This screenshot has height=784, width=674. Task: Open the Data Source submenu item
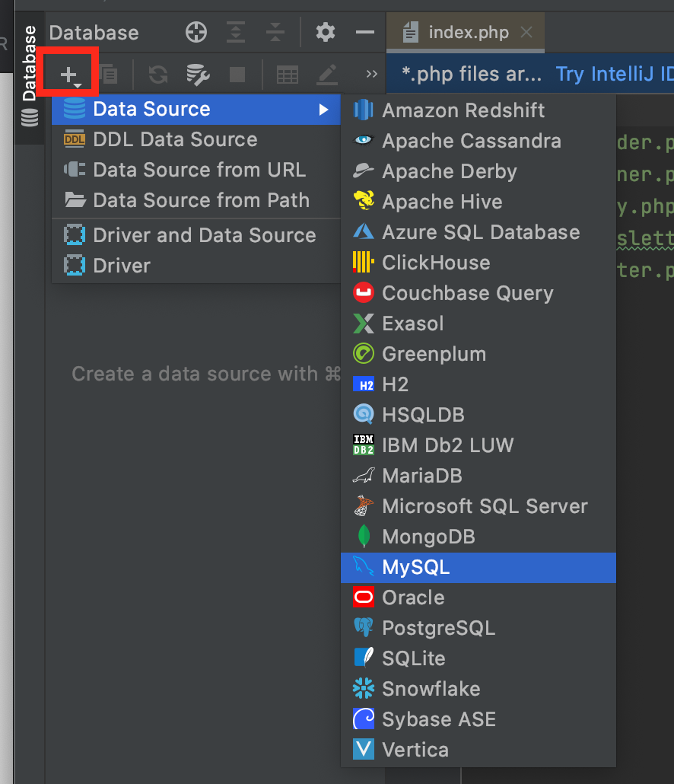pyautogui.click(x=196, y=109)
